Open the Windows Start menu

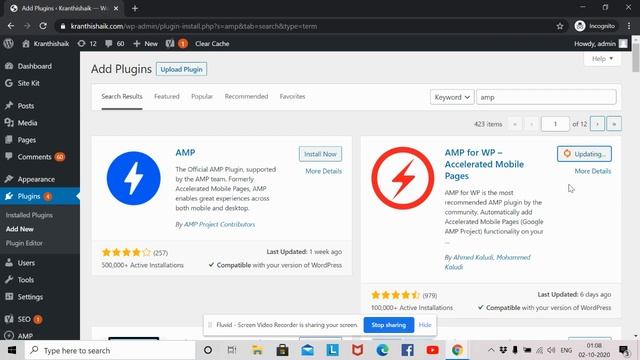pos(12,350)
